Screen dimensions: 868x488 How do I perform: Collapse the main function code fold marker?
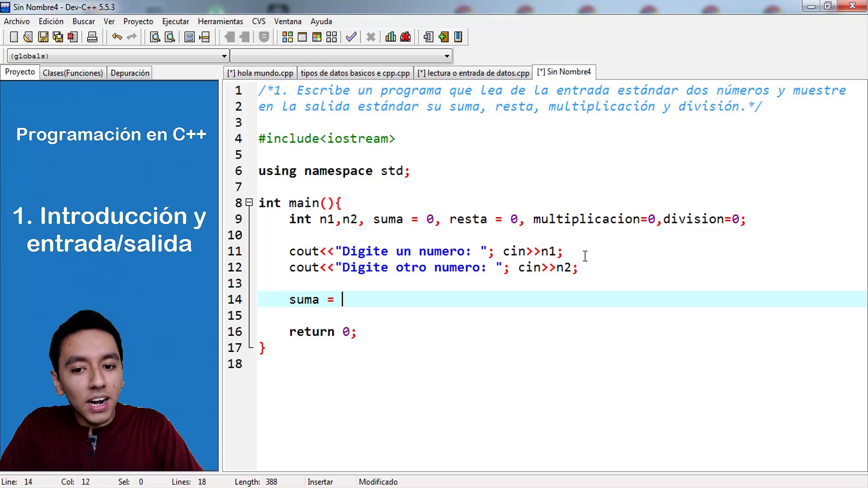249,203
